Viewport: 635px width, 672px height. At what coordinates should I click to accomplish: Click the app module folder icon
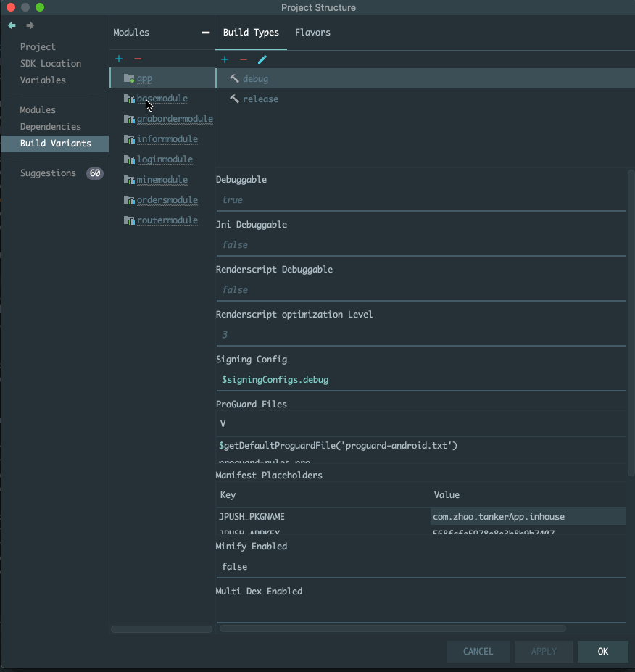pos(129,78)
